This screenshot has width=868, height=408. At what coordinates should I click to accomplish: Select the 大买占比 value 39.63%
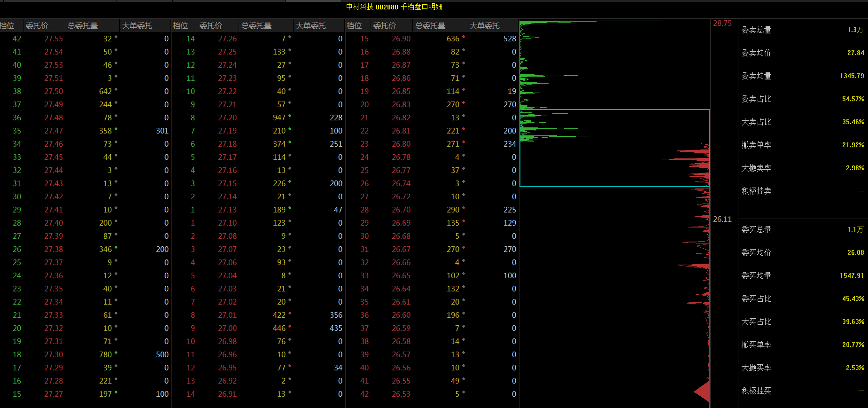coord(853,322)
